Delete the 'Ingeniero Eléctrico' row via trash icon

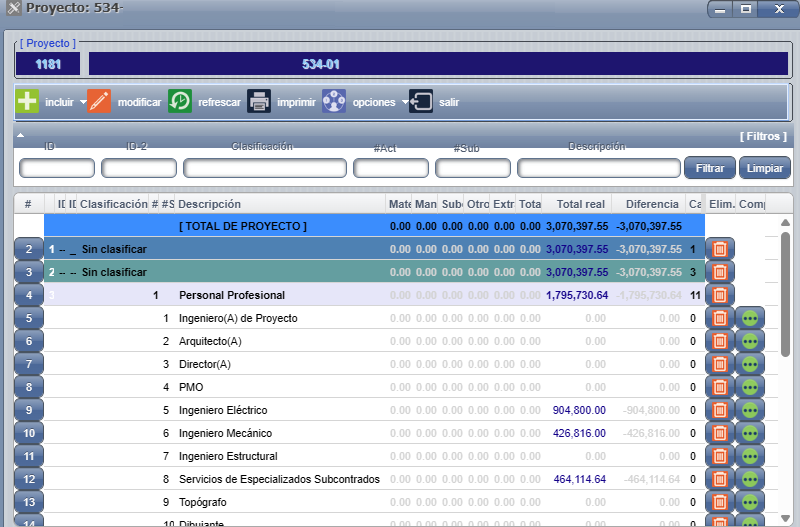point(719,410)
